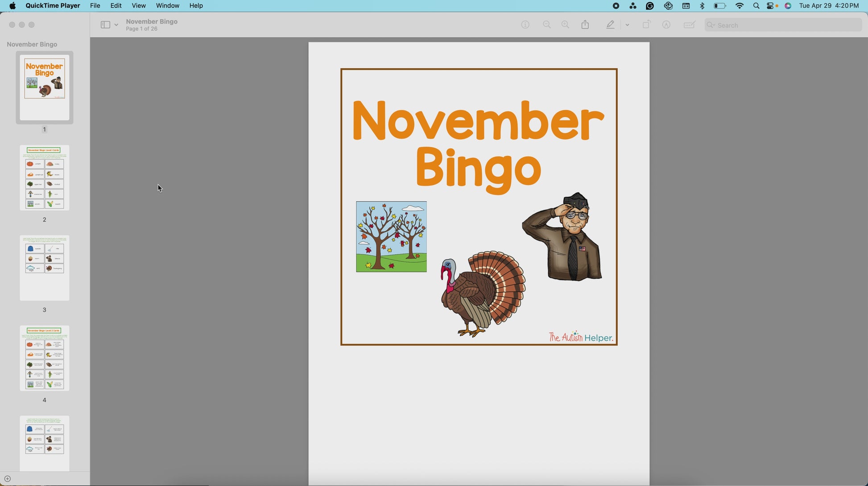Select page 4 thumbnail in sidebar

(x=45, y=358)
